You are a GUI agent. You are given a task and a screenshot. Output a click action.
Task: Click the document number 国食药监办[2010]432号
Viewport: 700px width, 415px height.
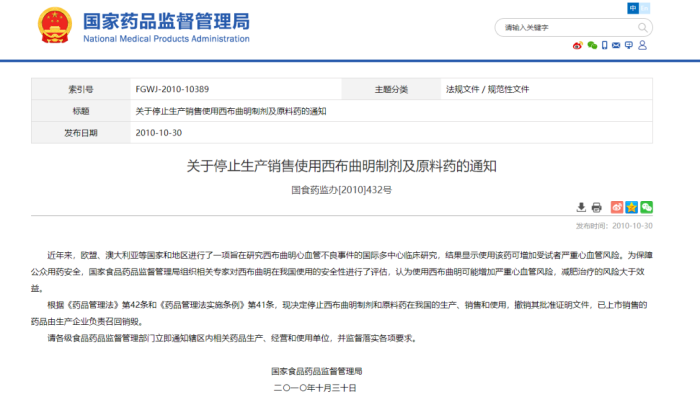tap(342, 190)
